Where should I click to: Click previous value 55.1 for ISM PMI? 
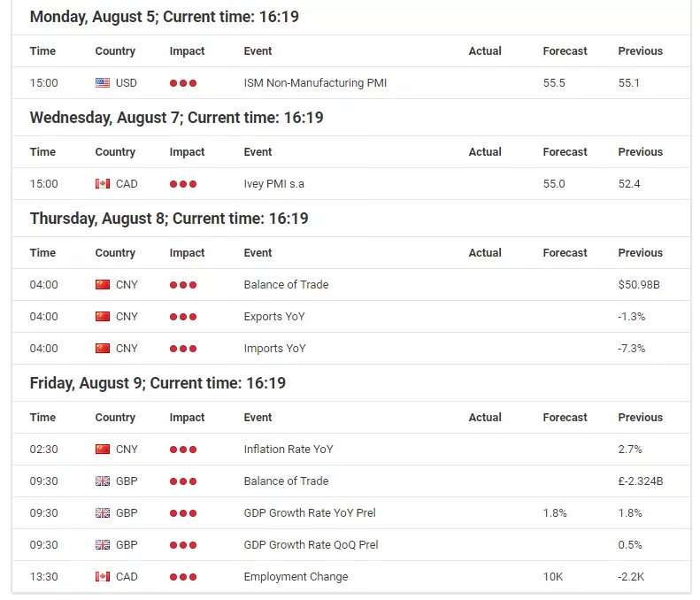tap(628, 83)
